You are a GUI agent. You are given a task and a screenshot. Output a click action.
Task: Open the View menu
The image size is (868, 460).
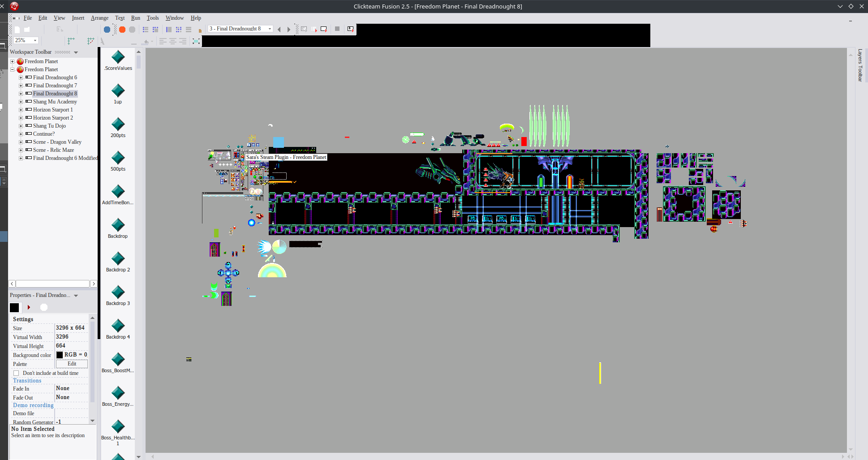click(x=60, y=18)
